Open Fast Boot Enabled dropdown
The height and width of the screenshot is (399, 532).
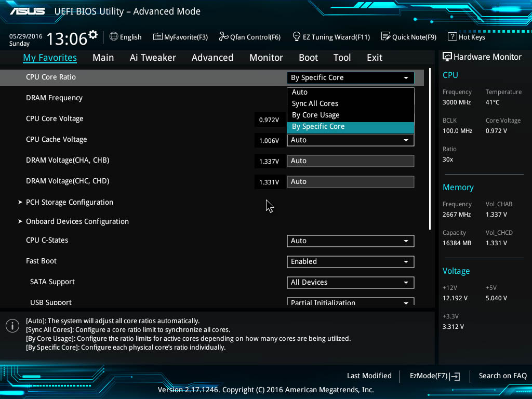tap(351, 262)
